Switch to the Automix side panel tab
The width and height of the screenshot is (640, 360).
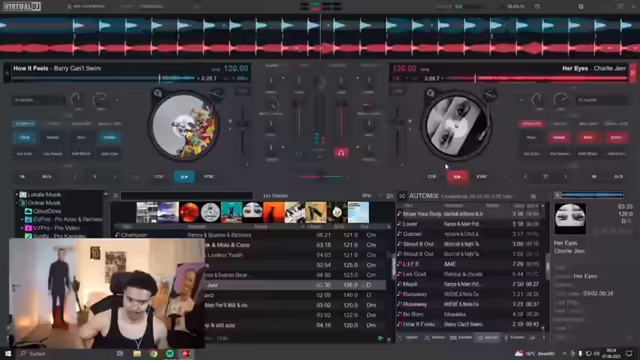point(487,338)
